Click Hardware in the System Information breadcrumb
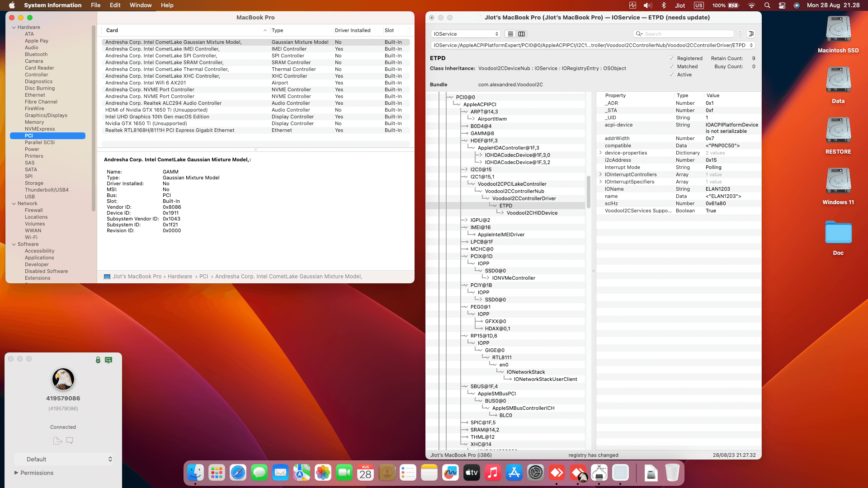This screenshot has width=868, height=488. click(x=180, y=276)
